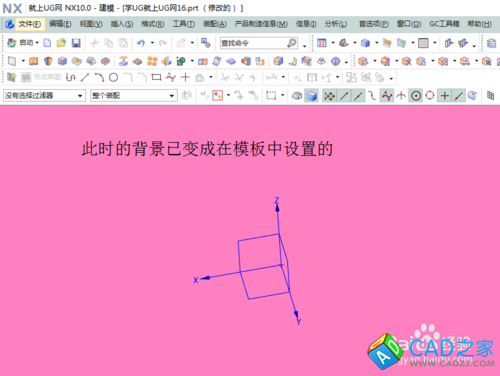
Task: Expand arrow beside the layout grid icon
Action: pyautogui.click(x=333, y=43)
